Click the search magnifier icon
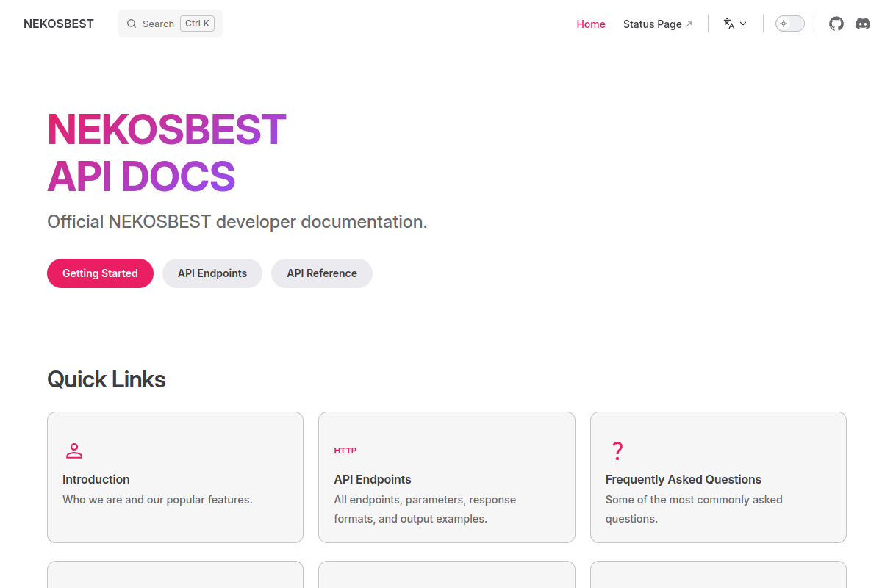The height and width of the screenshot is (588, 882). (132, 24)
